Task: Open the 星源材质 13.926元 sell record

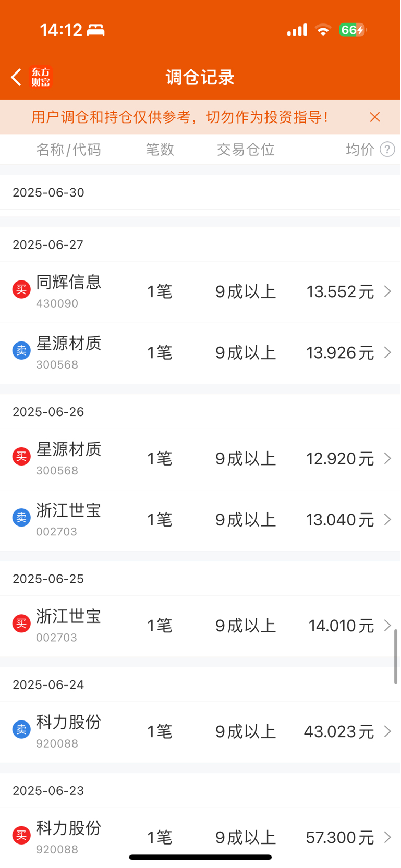Action: (200, 353)
